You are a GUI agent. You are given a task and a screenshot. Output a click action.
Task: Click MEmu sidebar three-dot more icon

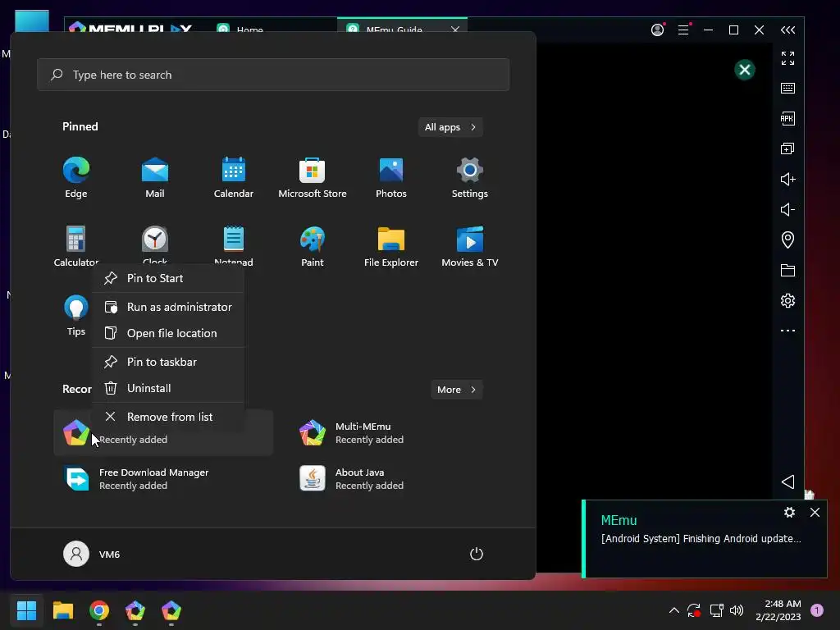tap(787, 331)
